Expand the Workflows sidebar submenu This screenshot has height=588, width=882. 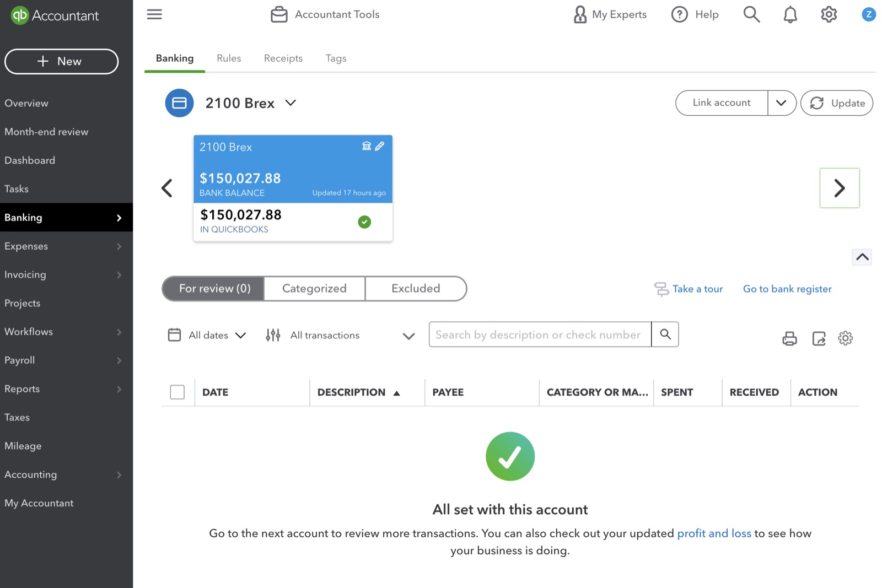coord(119,332)
